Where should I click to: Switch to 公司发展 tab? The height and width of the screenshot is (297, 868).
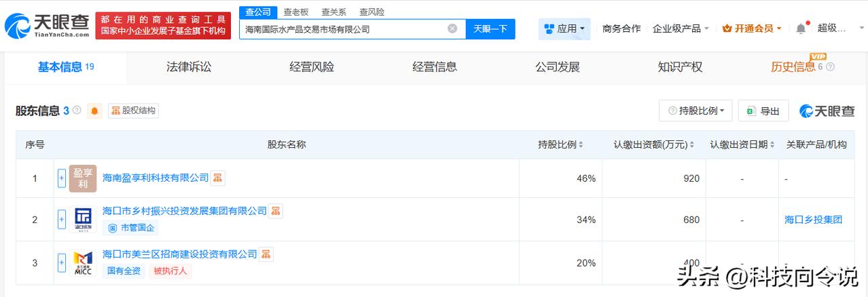(558, 66)
